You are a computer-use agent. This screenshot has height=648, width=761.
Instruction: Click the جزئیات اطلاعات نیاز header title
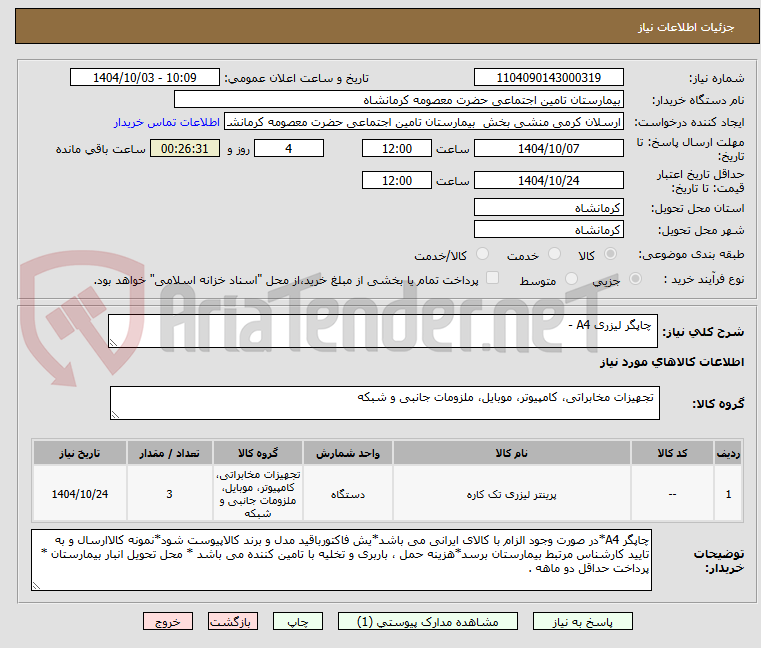point(686,27)
